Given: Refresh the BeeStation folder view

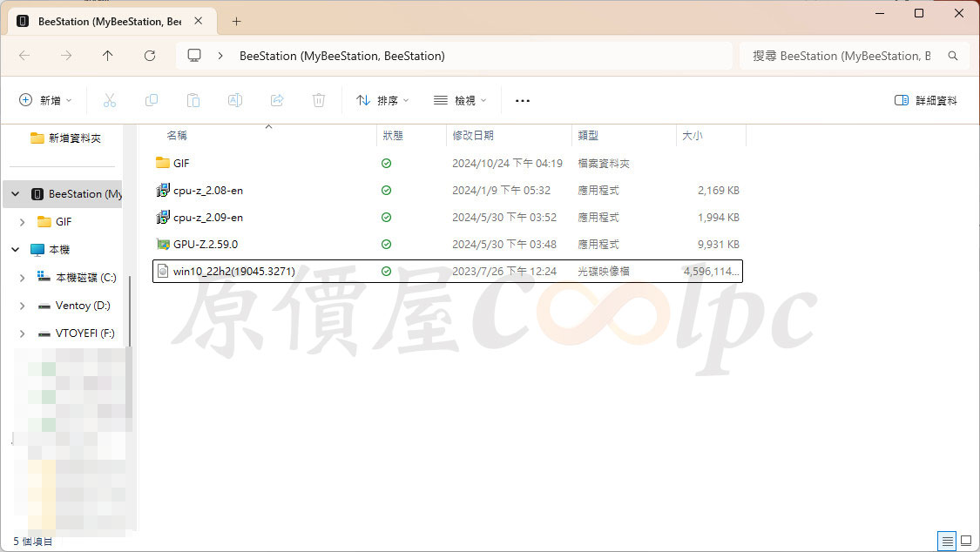Looking at the screenshot, I should coord(149,56).
